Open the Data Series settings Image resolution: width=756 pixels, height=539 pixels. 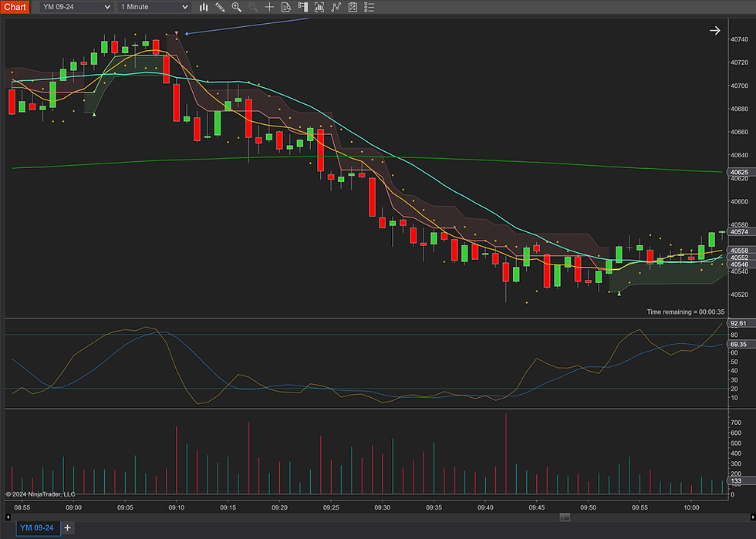point(319,7)
